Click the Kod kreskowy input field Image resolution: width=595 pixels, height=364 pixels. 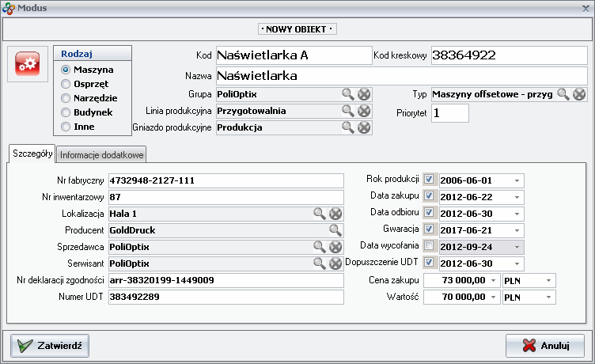pos(510,55)
